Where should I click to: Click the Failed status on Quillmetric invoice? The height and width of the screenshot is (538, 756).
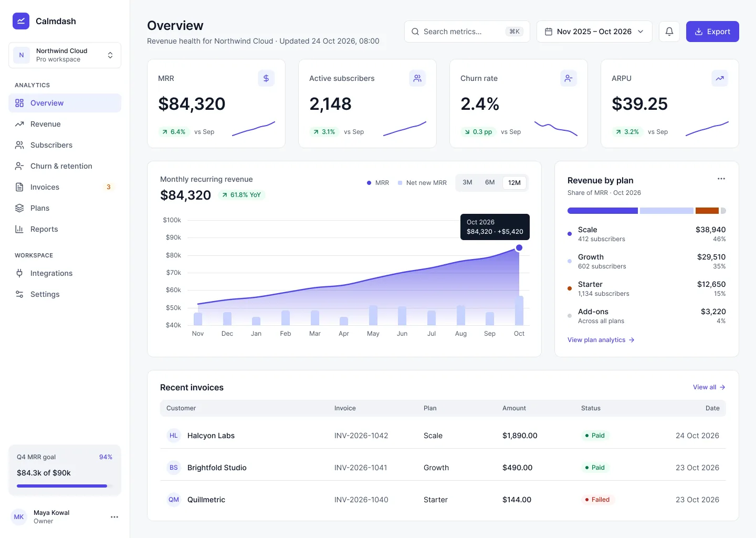coord(597,500)
